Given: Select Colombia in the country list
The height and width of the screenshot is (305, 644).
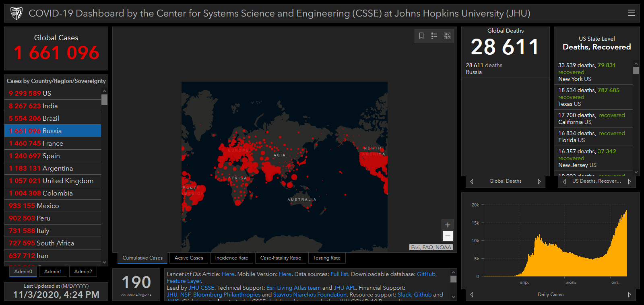Looking at the screenshot, I should (53, 193).
